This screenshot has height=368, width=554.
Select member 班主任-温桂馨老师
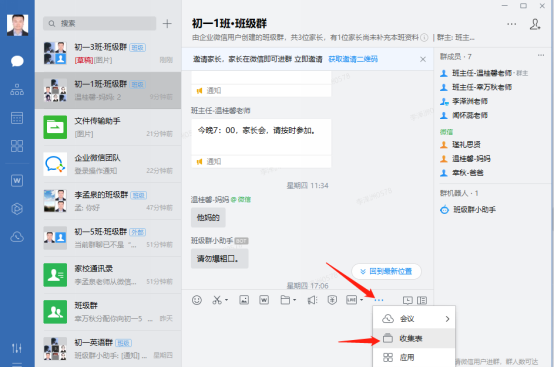coord(482,73)
